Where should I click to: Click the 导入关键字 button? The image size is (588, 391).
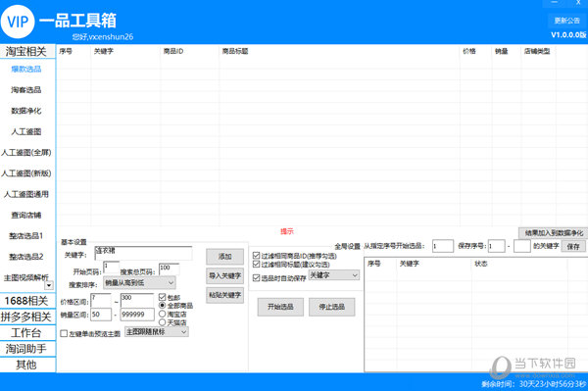click(224, 275)
